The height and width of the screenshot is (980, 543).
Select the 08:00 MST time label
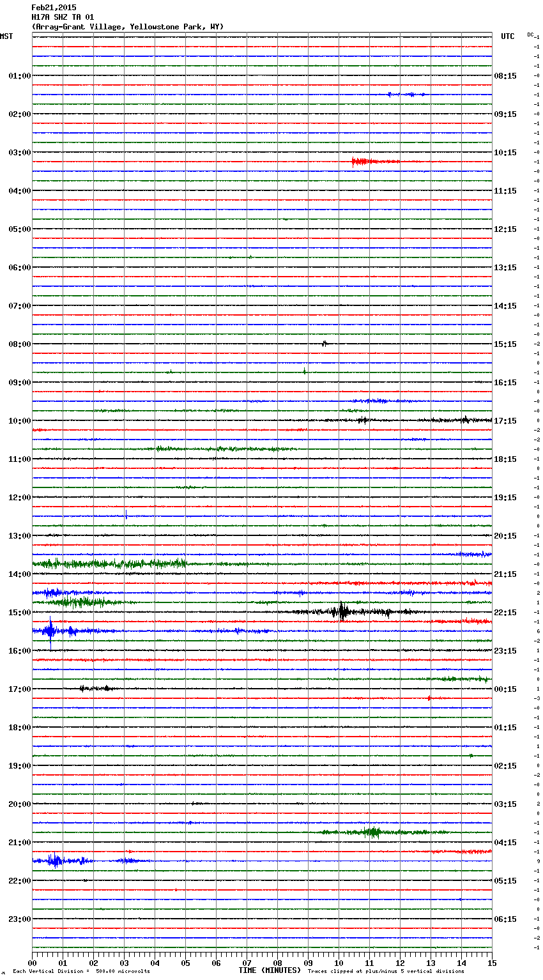[x=20, y=344]
